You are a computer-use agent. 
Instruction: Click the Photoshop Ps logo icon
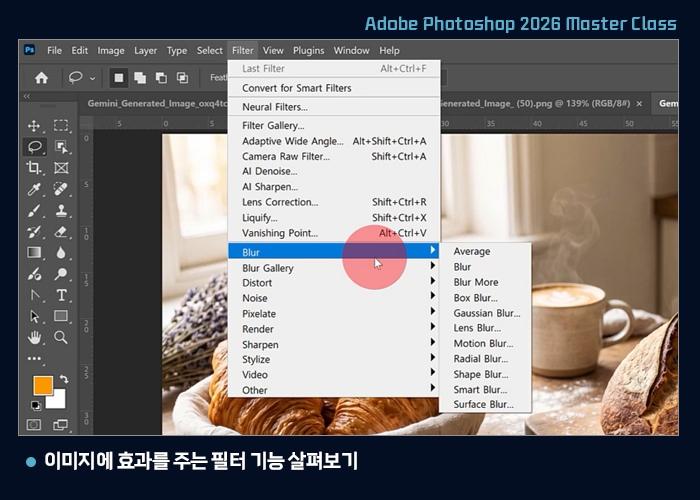pos(29,50)
